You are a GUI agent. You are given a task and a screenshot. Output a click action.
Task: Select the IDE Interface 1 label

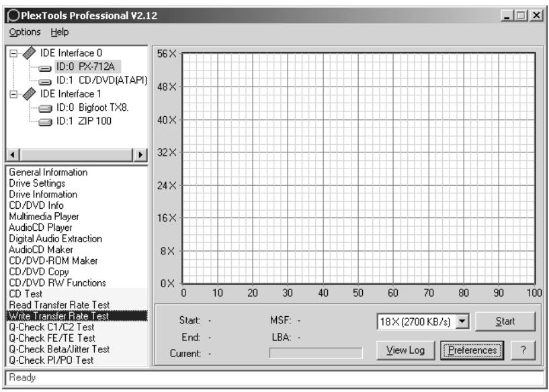(x=71, y=94)
